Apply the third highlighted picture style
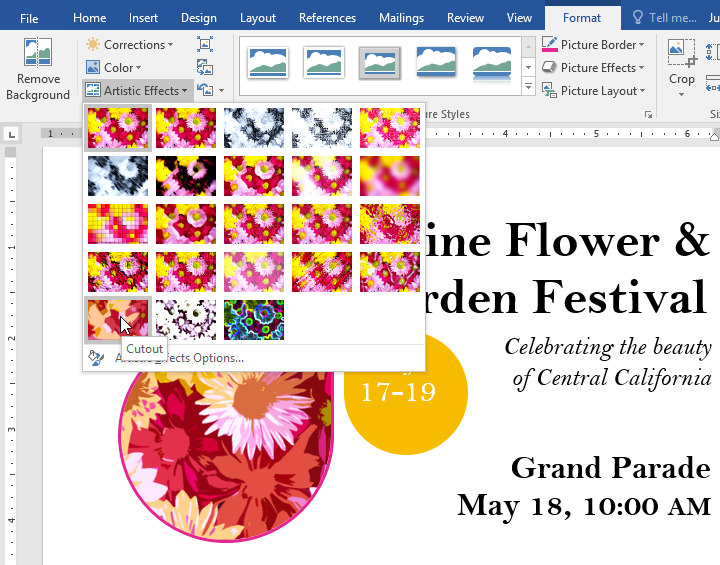Viewport: 720px width, 565px height. 379,64
